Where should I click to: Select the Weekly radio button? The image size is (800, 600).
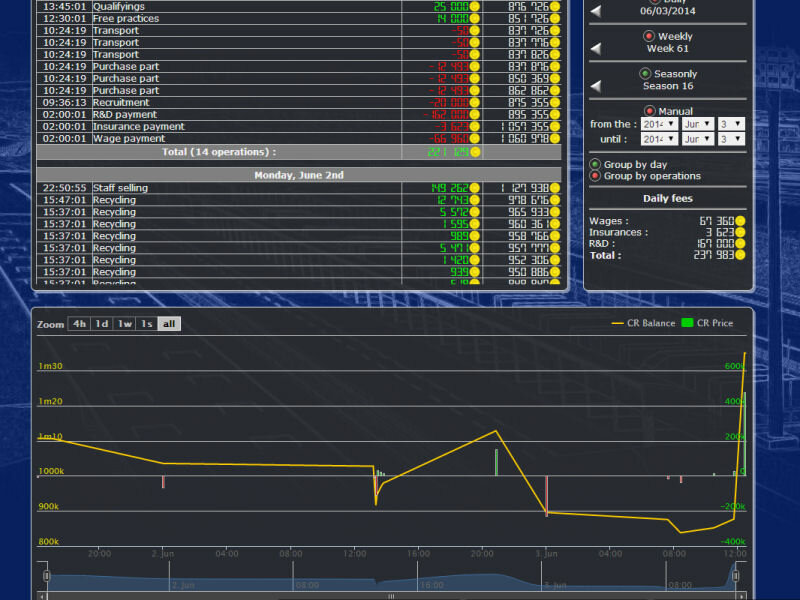(648, 36)
